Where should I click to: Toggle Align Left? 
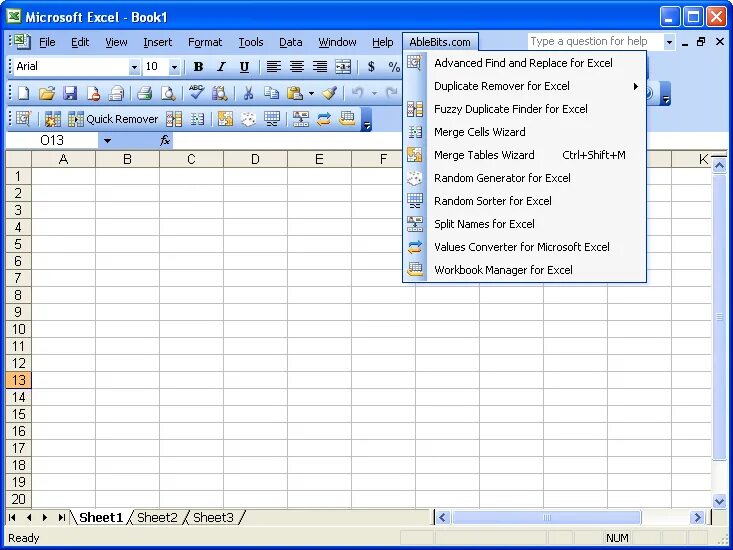tap(273, 67)
